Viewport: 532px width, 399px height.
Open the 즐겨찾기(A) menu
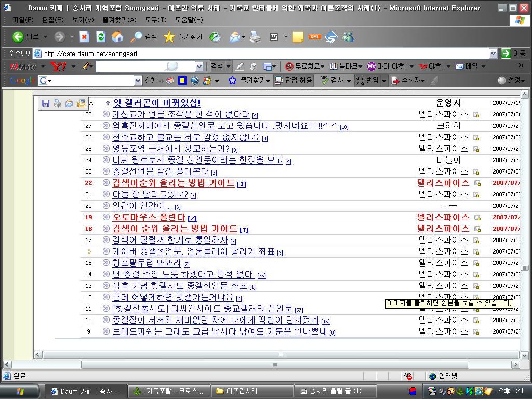pyautogui.click(x=119, y=20)
